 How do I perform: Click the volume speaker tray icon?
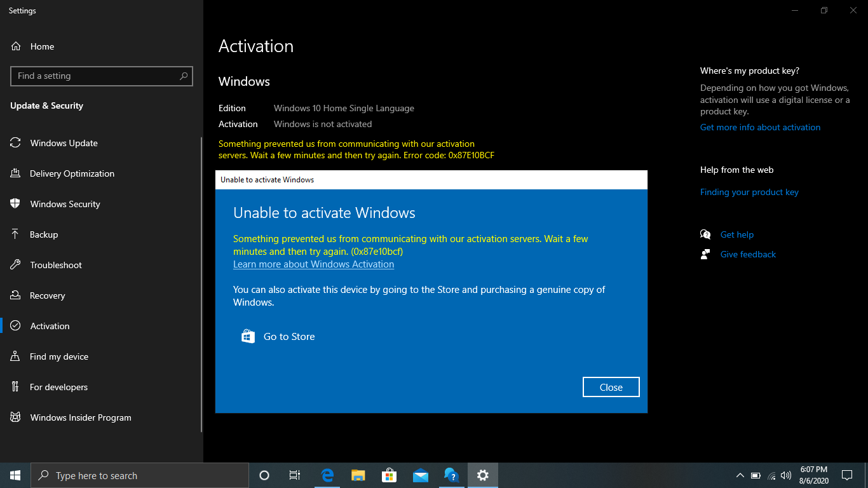point(786,475)
